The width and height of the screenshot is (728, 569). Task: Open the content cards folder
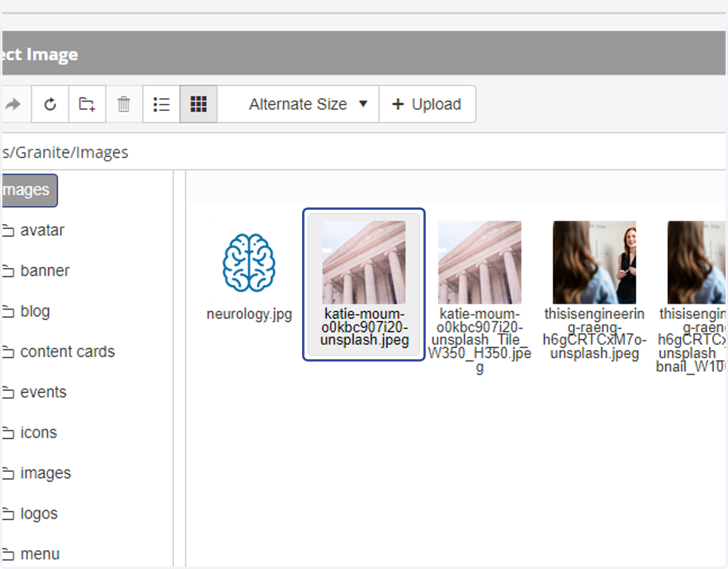(x=67, y=352)
